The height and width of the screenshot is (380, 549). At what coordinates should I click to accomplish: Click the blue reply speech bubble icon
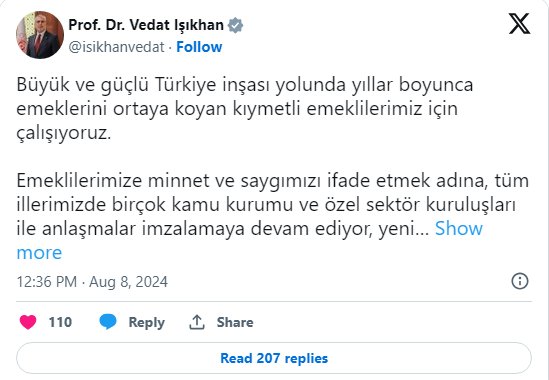tap(108, 322)
